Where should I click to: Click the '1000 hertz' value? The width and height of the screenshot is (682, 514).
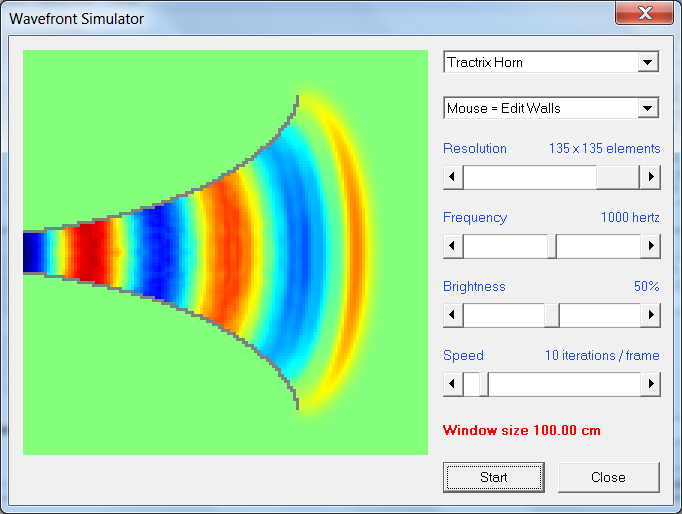pos(630,217)
